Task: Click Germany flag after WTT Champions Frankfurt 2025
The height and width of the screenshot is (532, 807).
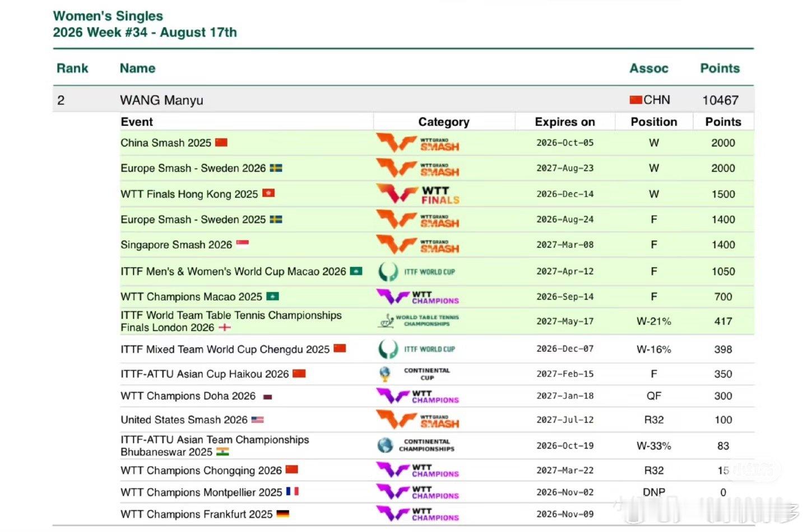Action: tap(283, 514)
